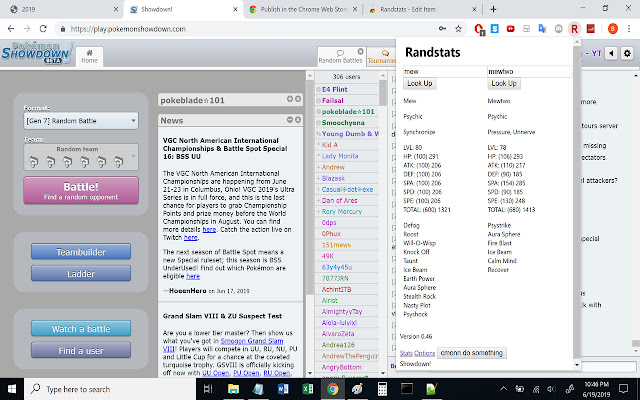The width and height of the screenshot is (640, 400).
Task: Switch to the Showdown! browser tab
Action: (x=184, y=9)
